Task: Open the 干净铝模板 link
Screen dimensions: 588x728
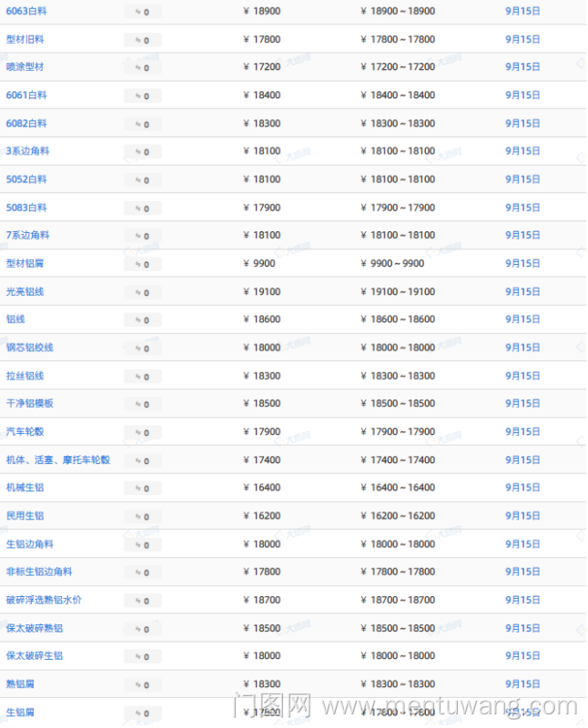Action: click(30, 403)
